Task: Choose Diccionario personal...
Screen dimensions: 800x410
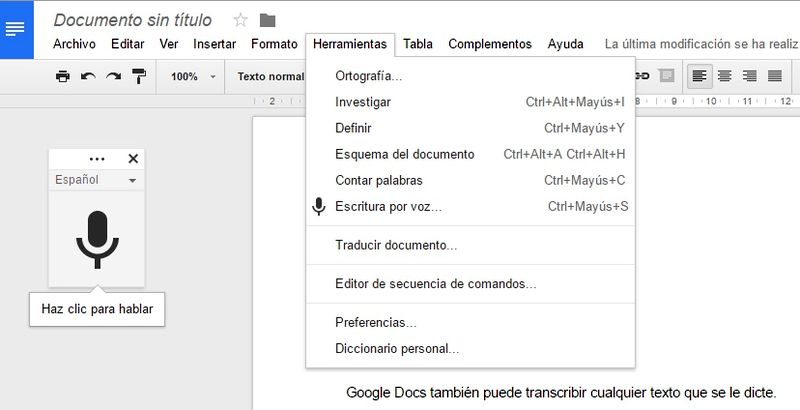Action: tap(470, 349)
